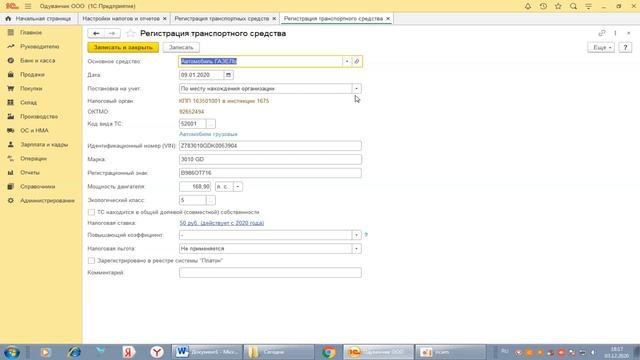This screenshot has width=640, height=360.
Task: Close the Настройки налогов и отчетов tab
Action: [x=164, y=19]
